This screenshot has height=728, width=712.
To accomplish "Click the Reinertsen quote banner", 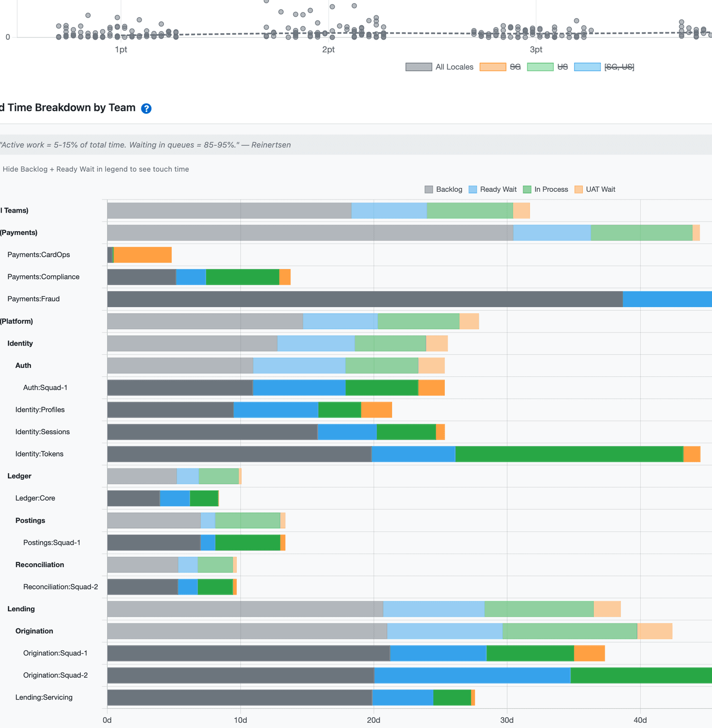I will tap(356, 145).
